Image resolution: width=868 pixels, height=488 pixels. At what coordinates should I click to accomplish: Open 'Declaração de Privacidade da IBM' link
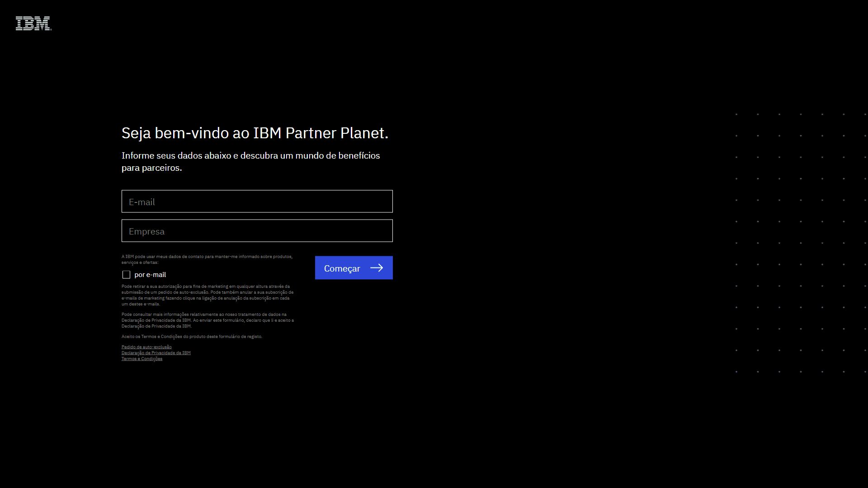(x=156, y=353)
